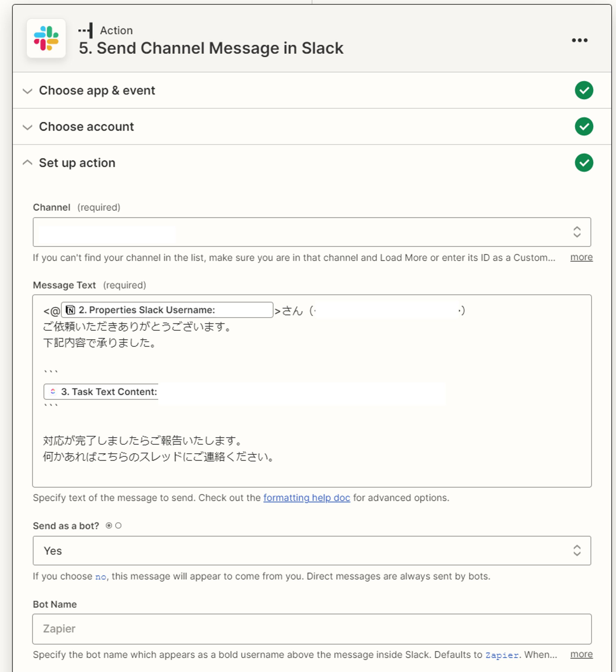Click the Slack app logo icon

coord(46,38)
